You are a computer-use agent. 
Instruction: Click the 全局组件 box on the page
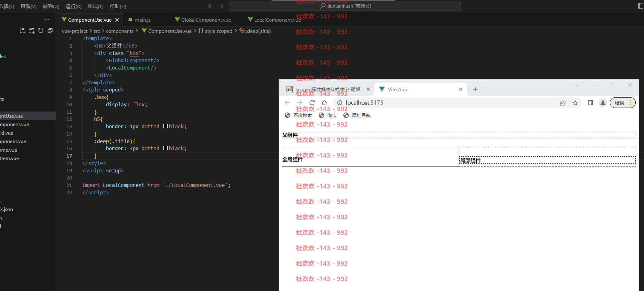(370, 157)
